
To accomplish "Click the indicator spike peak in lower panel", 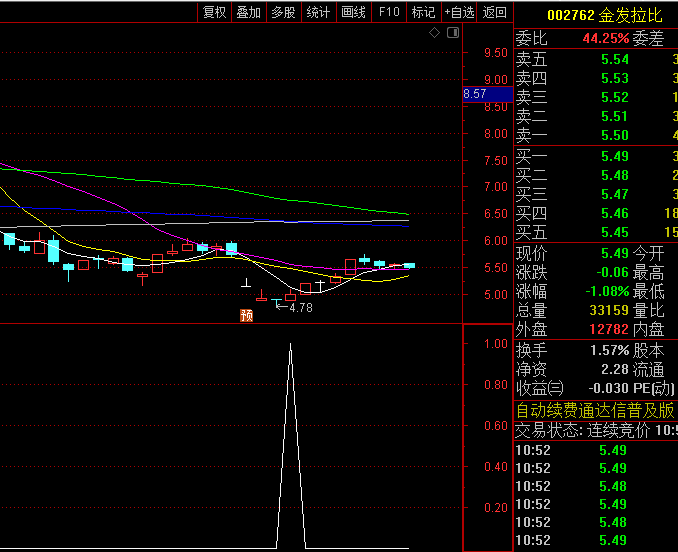I will (x=290, y=345).
